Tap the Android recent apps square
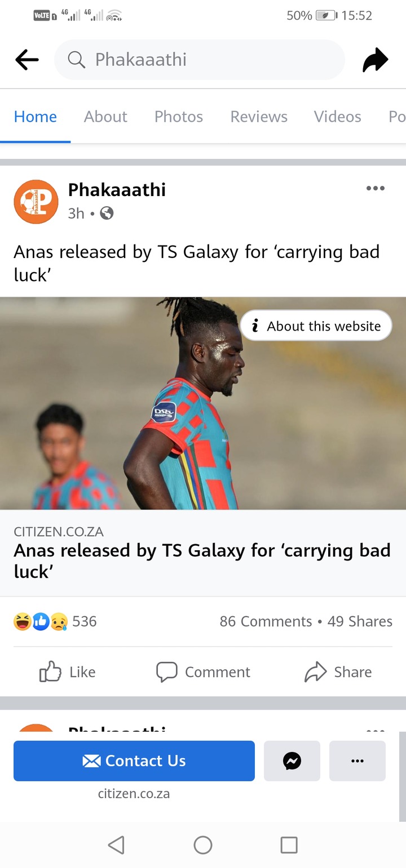The width and height of the screenshot is (406, 868). (x=289, y=844)
